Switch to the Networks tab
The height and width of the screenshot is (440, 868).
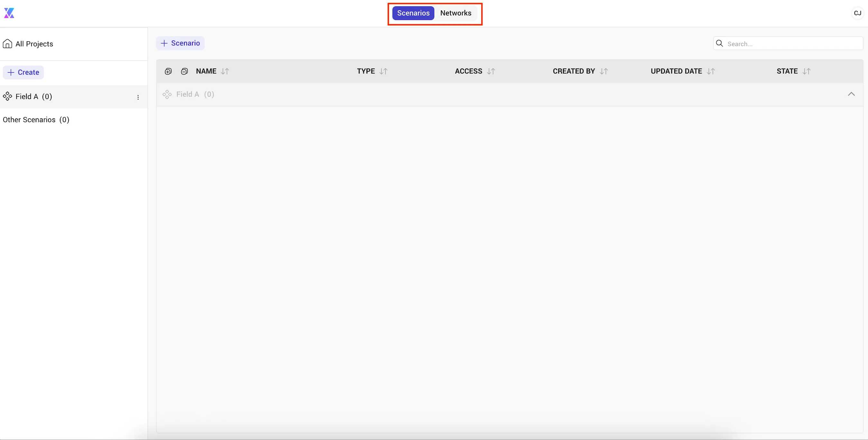pyautogui.click(x=456, y=13)
